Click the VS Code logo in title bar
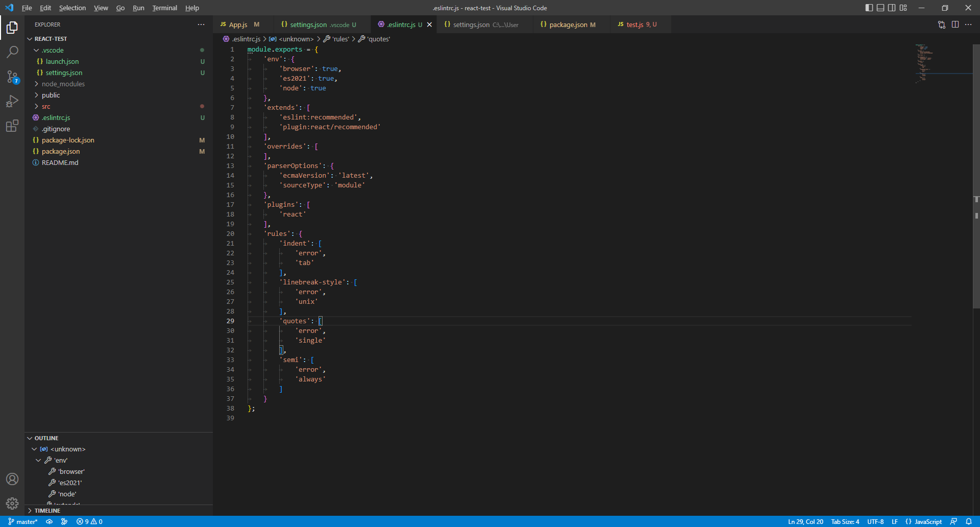The image size is (980, 527). coord(9,8)
